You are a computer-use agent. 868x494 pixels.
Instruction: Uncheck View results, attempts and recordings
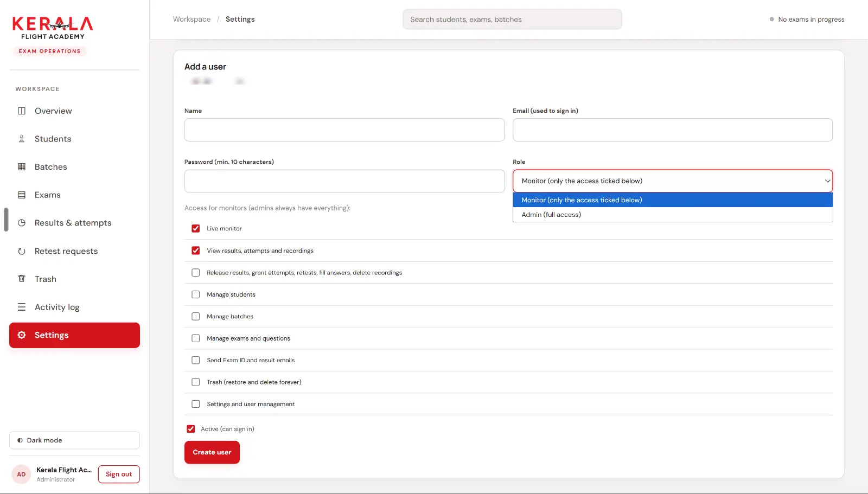click(x=196, y=251)
